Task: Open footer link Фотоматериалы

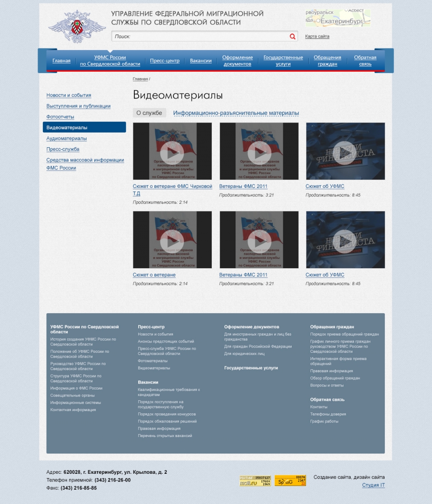Action: coord(152,361)
